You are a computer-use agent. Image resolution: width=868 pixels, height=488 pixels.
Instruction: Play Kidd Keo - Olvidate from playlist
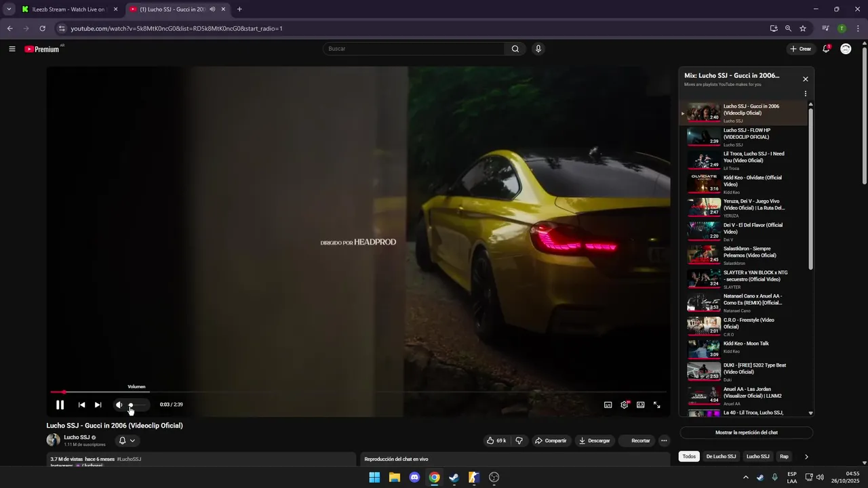click(x=744, y=184)
